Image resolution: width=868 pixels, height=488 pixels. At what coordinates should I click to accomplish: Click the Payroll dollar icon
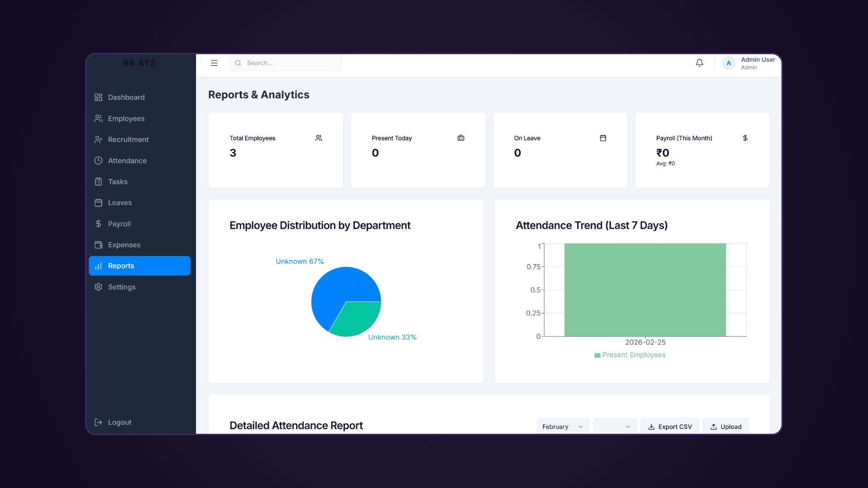(x=99, y=224)
